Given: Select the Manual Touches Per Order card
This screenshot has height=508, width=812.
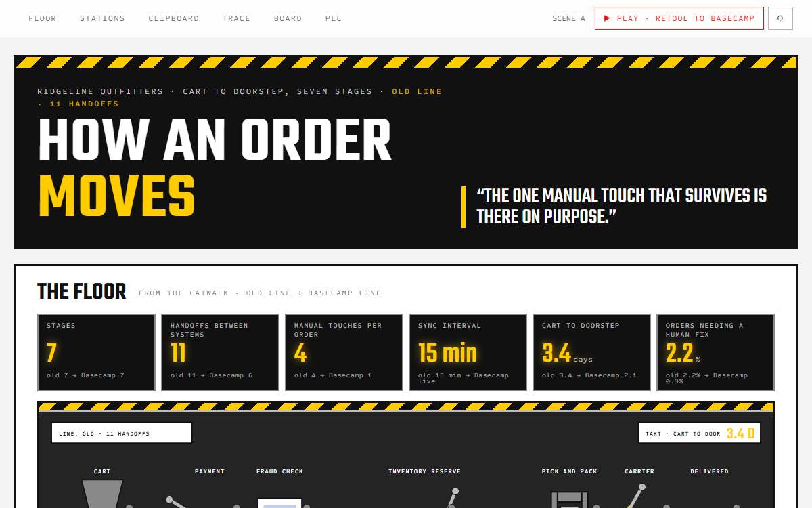Looking at the screenshot, I should click(x=344, y=352).
